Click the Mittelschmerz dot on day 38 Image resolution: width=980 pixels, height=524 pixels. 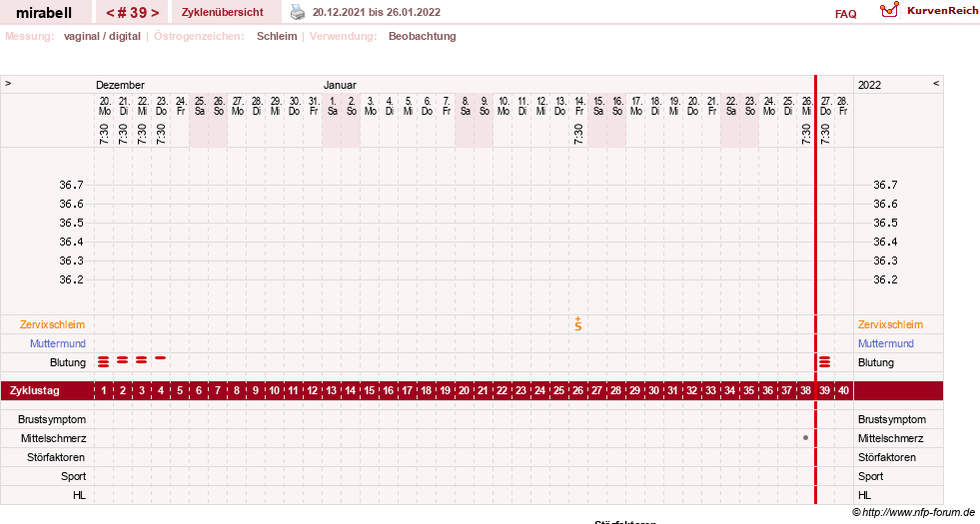805,438
